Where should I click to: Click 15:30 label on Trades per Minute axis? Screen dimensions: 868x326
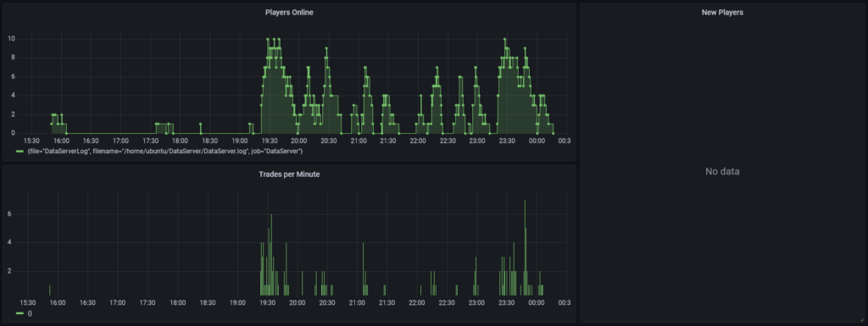[28, 303]
